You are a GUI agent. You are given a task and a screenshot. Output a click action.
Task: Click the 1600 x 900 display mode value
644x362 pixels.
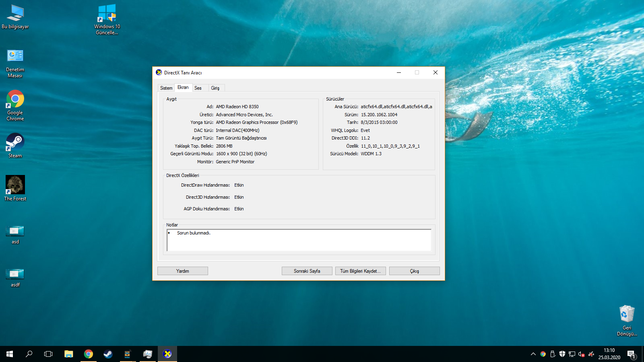[x=242, y=154]
